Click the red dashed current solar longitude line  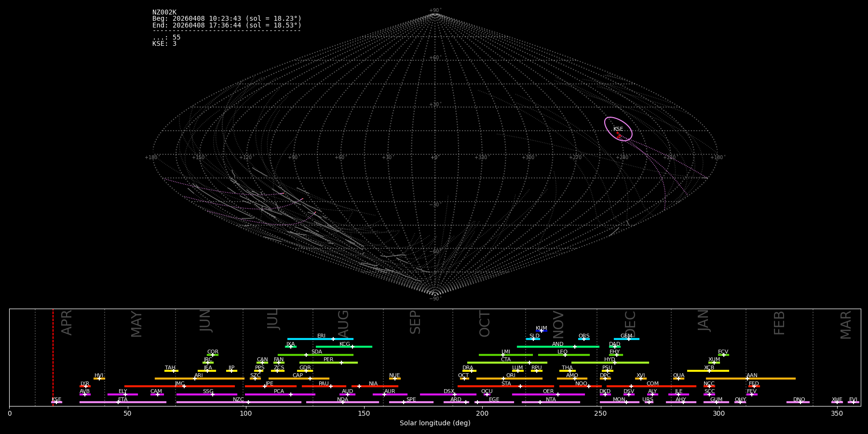[x=53, y=357]
